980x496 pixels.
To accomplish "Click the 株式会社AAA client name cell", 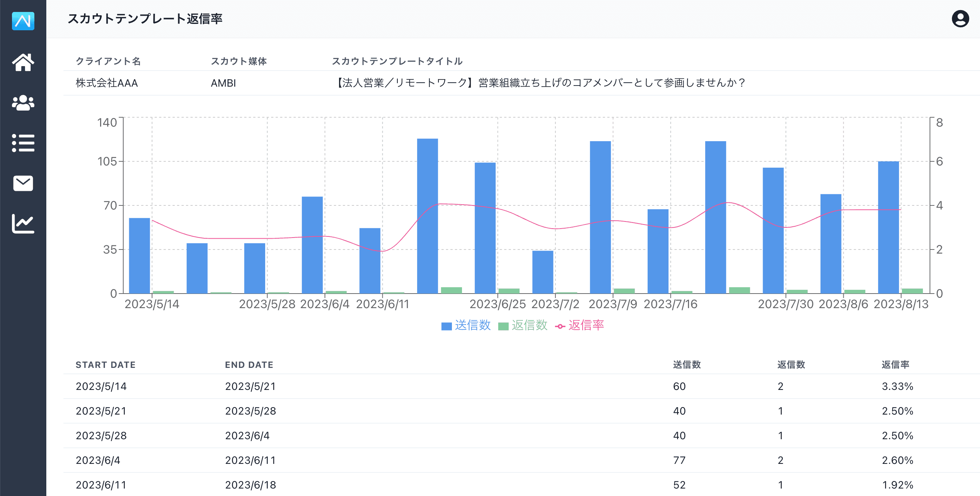I will [106, 83].
